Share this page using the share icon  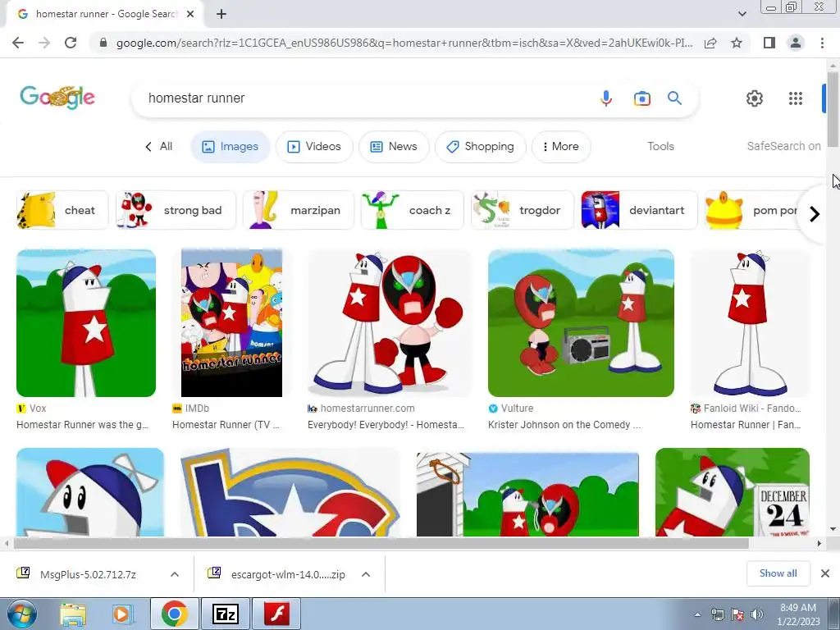710,43
